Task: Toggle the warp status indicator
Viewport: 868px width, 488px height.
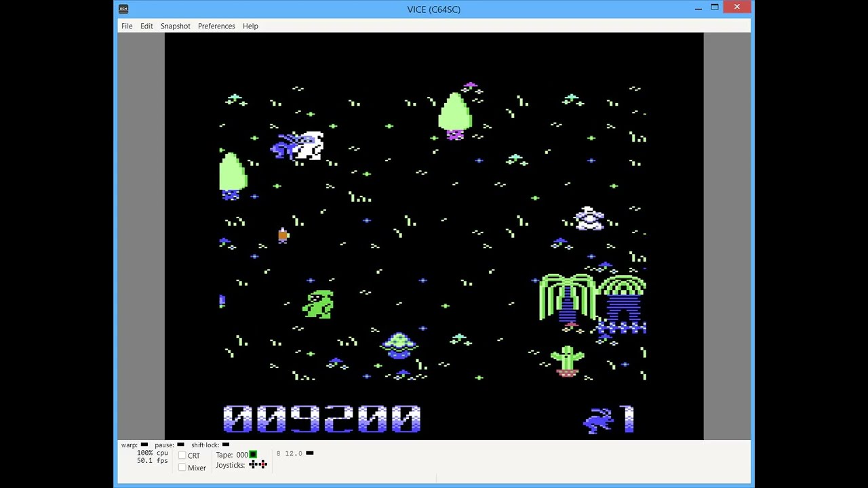Action: (144, 445)
